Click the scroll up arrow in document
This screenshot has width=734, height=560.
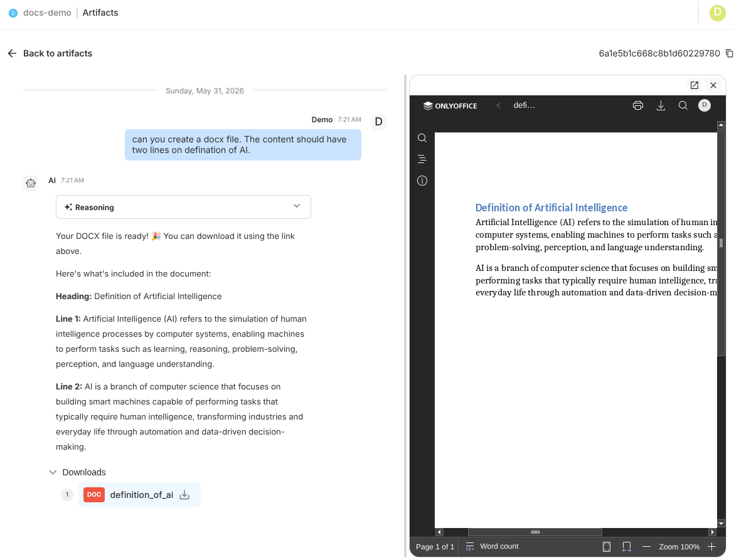(721, 125)
